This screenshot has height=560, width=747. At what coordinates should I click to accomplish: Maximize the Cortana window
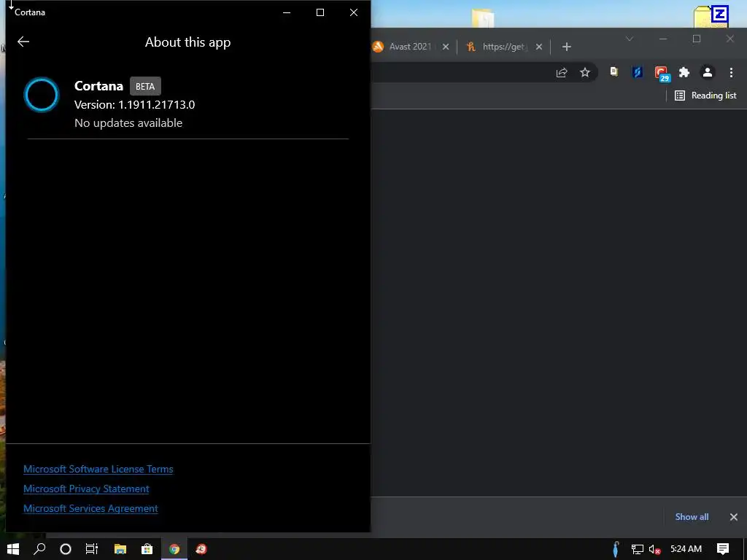coord(320,12)
